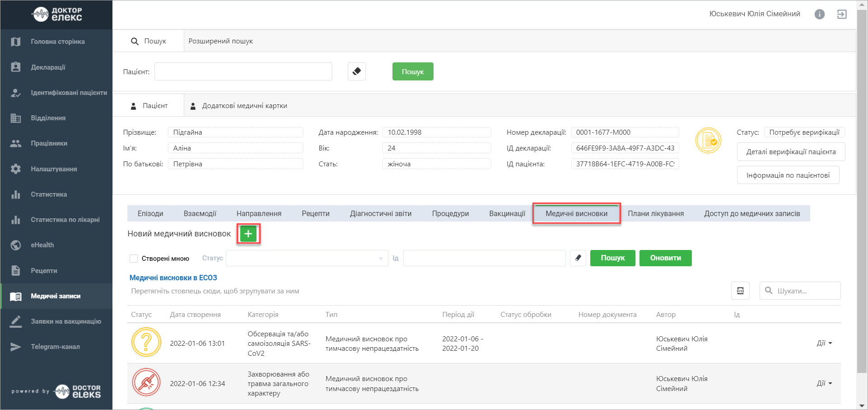The width and height of the screenshot is (868, 410).
Task: Open Налаштування gear icon
Action: (16, 169)
